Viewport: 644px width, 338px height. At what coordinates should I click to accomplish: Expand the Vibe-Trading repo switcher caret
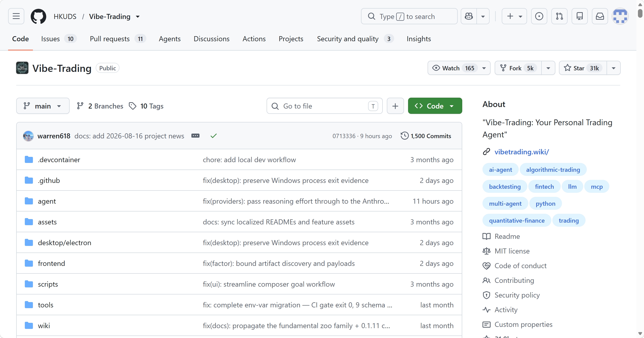138,17
